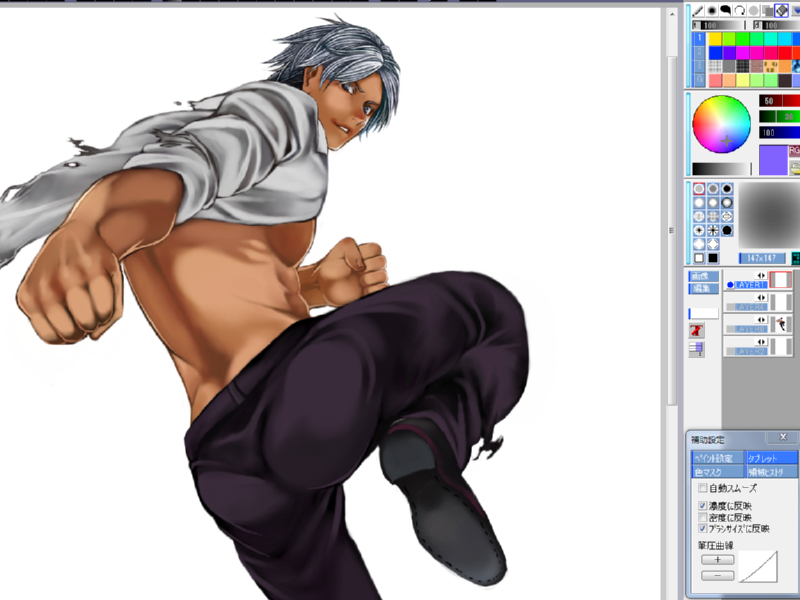This screenshot has width=800, height=600.
Task: Toggle visibility box of the third layer
Action: (730, 329)
